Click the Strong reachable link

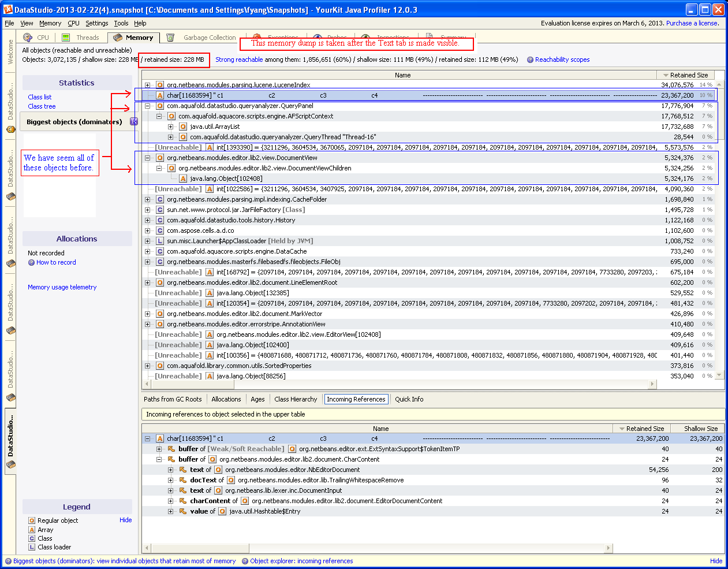(x=239, y=59)
